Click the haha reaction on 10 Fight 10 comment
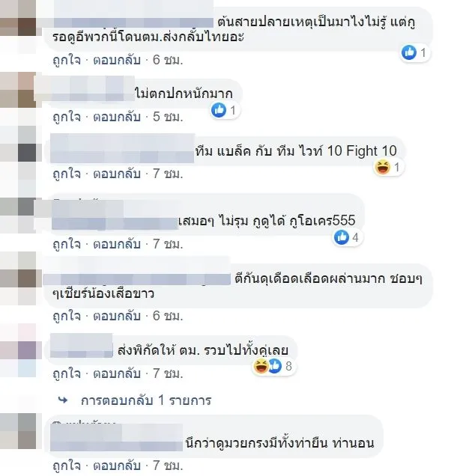 [x=382, y=167]
